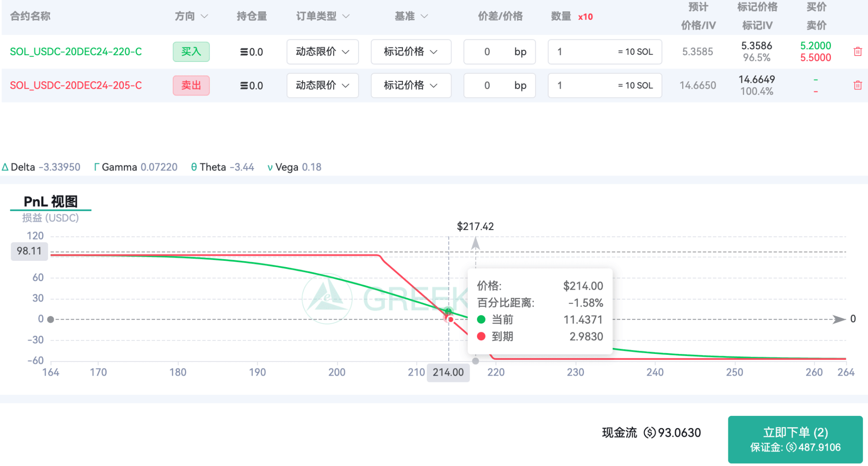Viewport: 868px width, 466px height.
Task: Click the 214.00 x-axis cursor label
Action: [448, 372]
